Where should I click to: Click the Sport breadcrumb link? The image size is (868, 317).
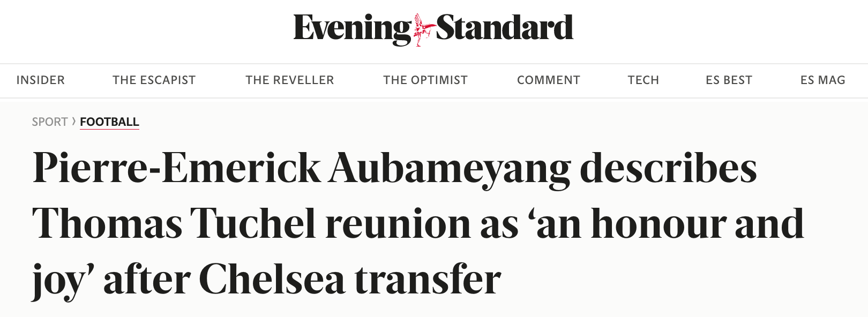(x=50, y=122)
